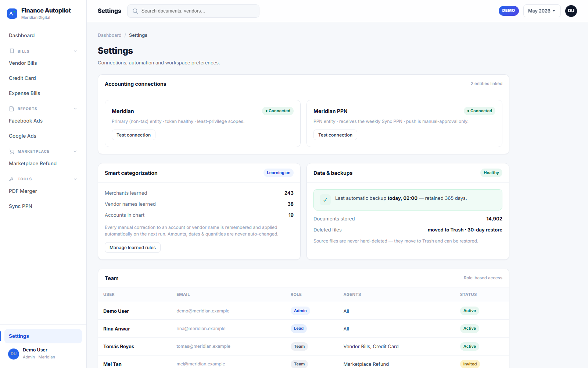Collapse the Marketplace section chevron

pos(75,151)
